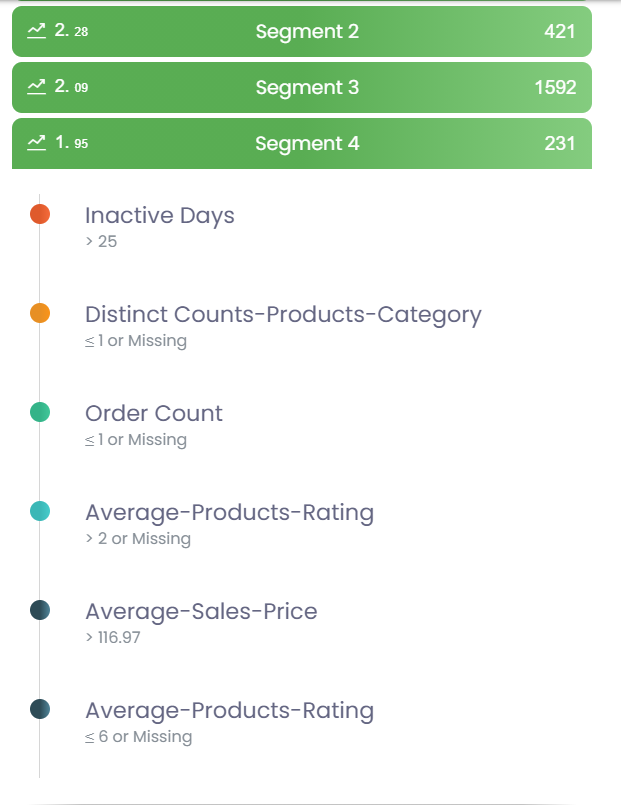The image size is (621, 807).
Task: Collapse the Segment 4 bar
Action: click(302, 144)
